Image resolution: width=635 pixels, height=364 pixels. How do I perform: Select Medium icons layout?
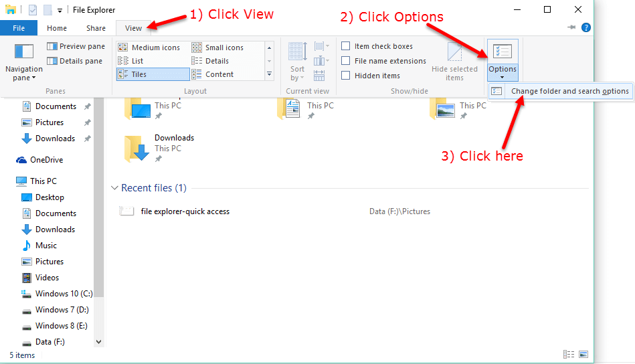pos(149,48)
